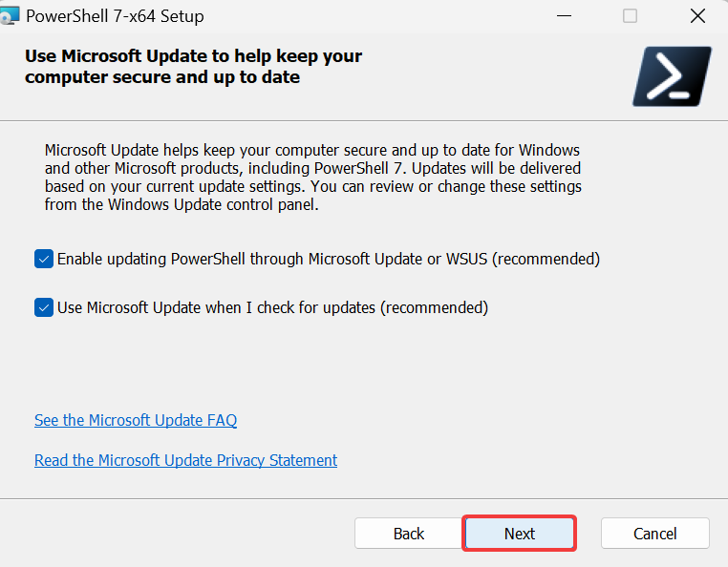Uncheck Use Microsoft Update when checking for updates
Screen dimensions: 728x567
pos(44,307)
